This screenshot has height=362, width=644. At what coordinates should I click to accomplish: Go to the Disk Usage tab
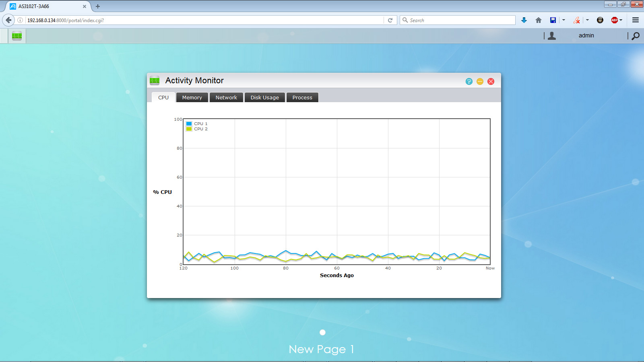[265, 97]
